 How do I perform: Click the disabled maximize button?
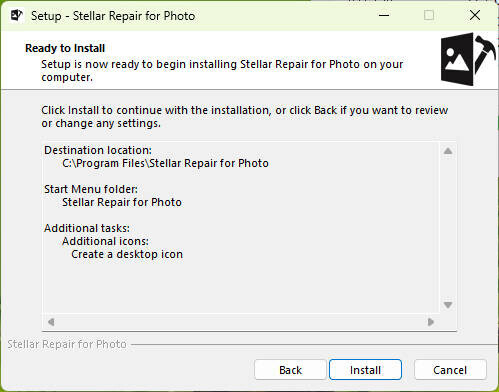tap(429, 15)
